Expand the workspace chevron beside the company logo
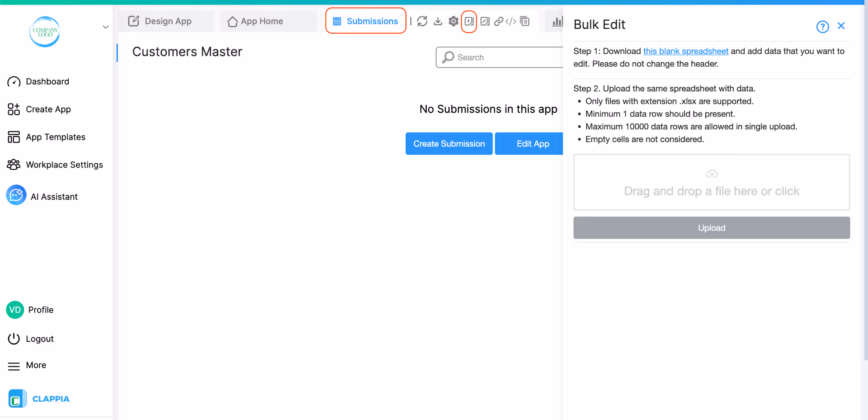Viewport: 868px width, 420px height. [x=105, y=27]
